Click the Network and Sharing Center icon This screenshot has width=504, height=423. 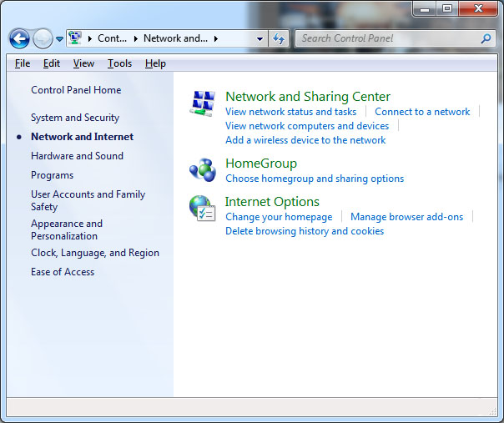pos(202,103)
